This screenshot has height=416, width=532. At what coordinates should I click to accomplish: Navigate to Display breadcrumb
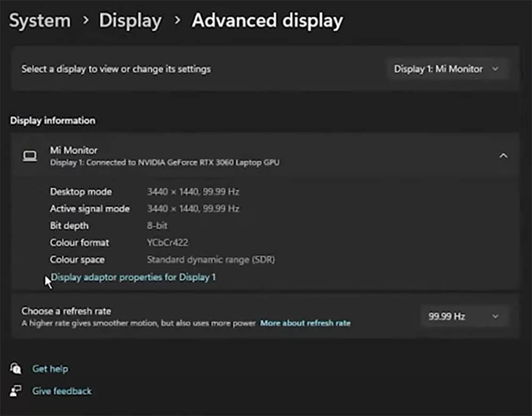130,20
